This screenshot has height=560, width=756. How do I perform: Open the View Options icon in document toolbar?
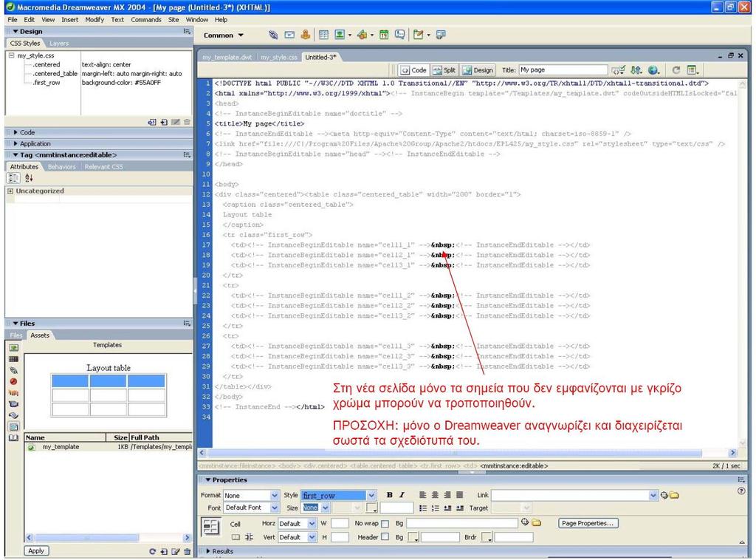click(693, 70)
